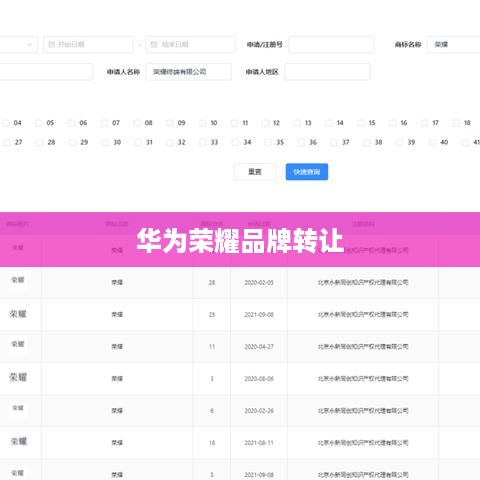
Task: Click the date cell 2020-02-26
Action: click(x=259, y=411)
